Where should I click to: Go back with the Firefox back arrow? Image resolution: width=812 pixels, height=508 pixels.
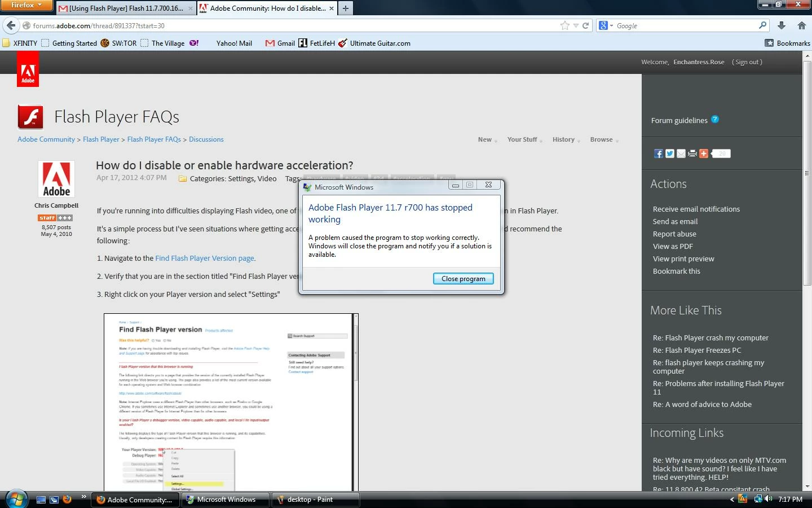tap(11, 25)
